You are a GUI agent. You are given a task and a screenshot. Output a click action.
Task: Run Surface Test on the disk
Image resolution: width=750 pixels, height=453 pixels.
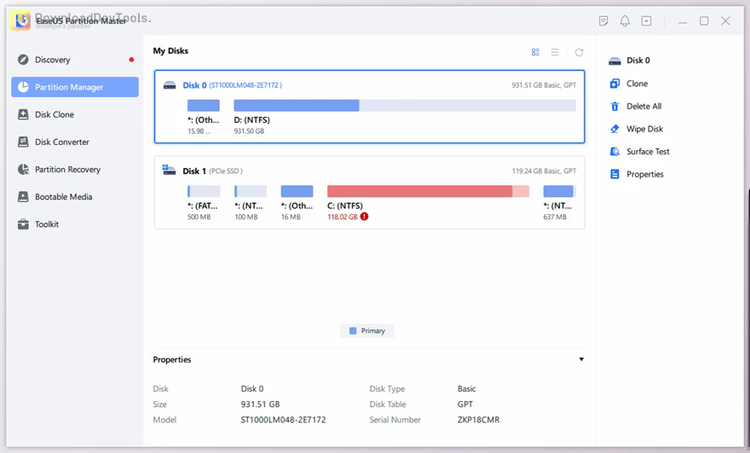(647, 152)
